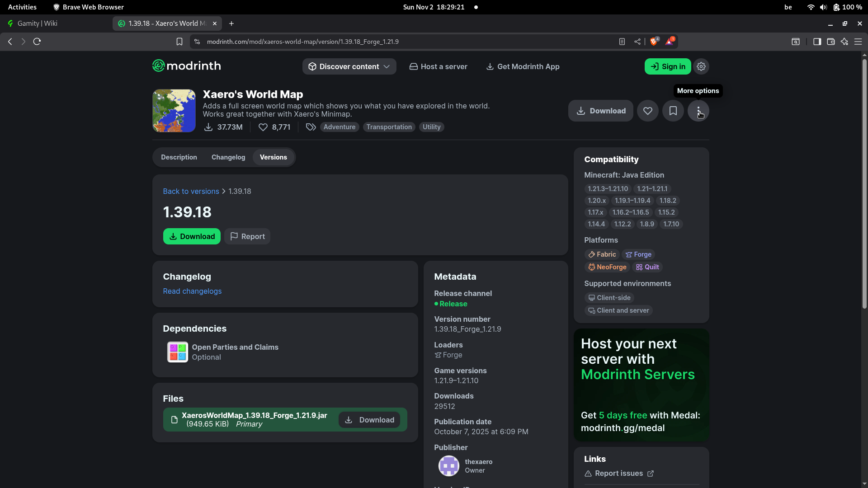Open Open Parties and Claims dependency

pos(235,347)
